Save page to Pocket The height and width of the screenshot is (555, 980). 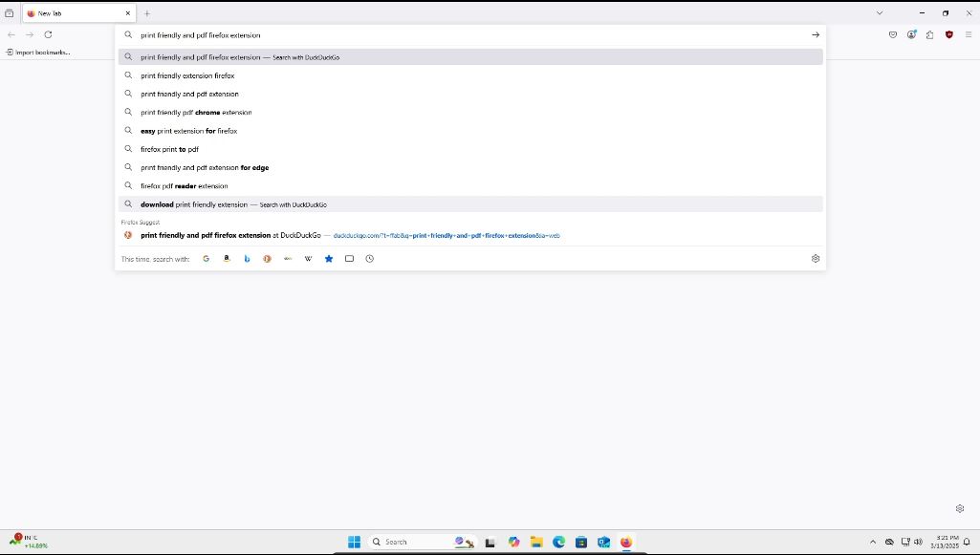[x=893, y=35]
